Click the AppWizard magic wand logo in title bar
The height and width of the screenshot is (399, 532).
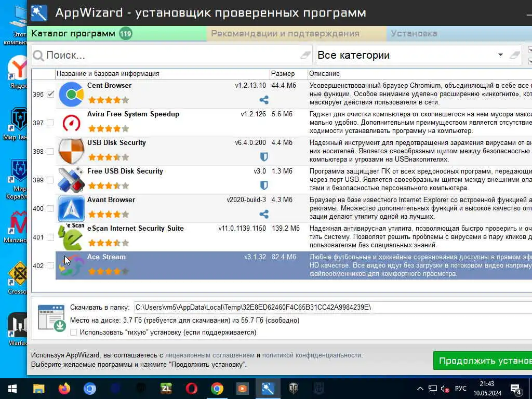(x=39, y=13)
